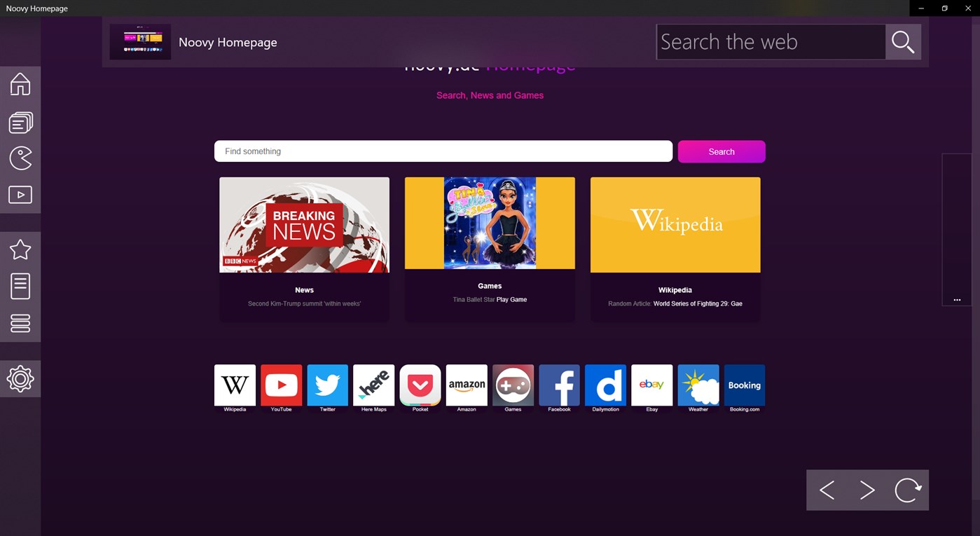Image resolution: width=980 pixels, height=536 pixels.
Task: Go back with the left arrow
Action: pyautogui.click(x=827, y=490)
